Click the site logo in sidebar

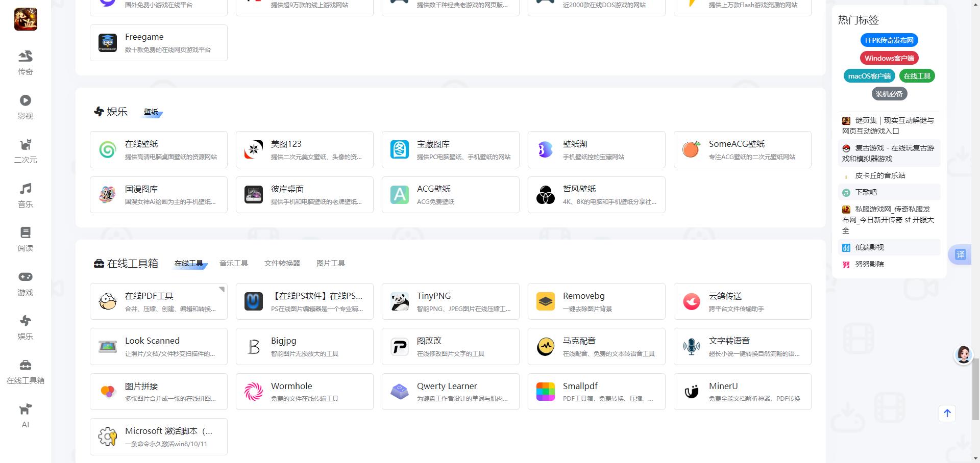[26, 19]
